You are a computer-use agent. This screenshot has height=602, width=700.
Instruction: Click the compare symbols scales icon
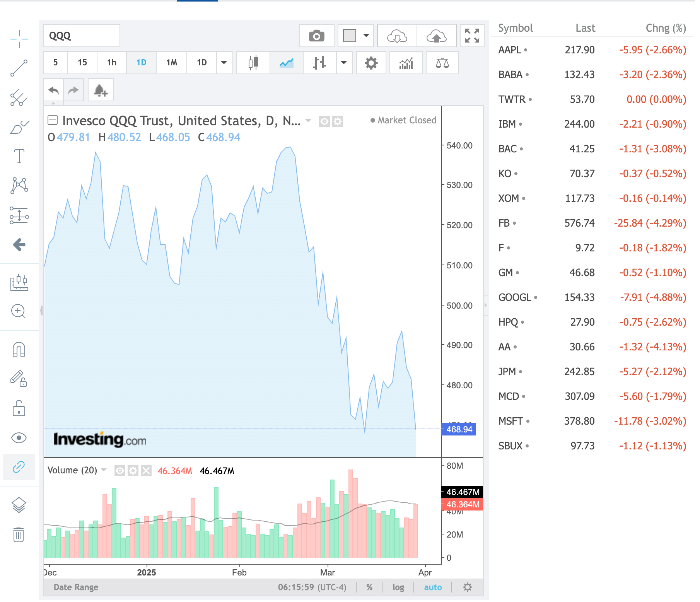pos(442,63)
